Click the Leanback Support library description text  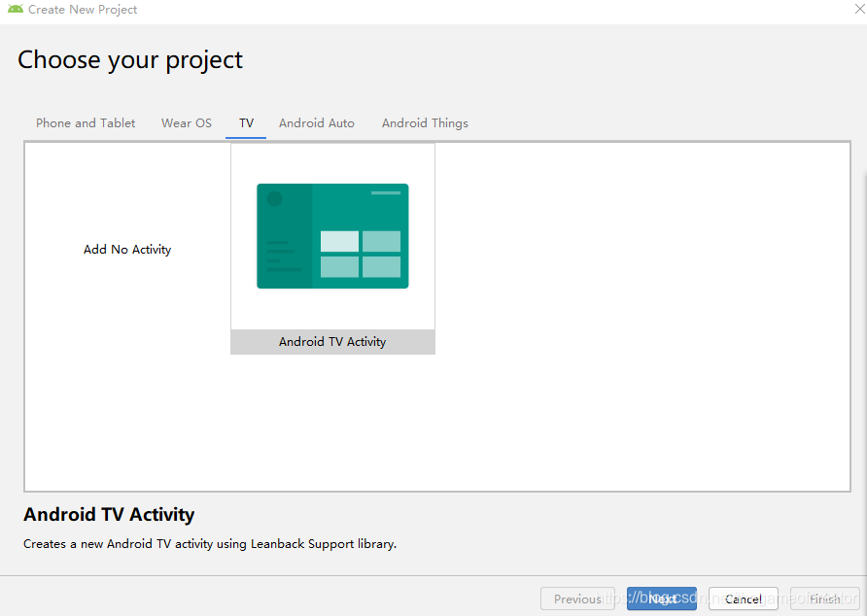[210, 544]
